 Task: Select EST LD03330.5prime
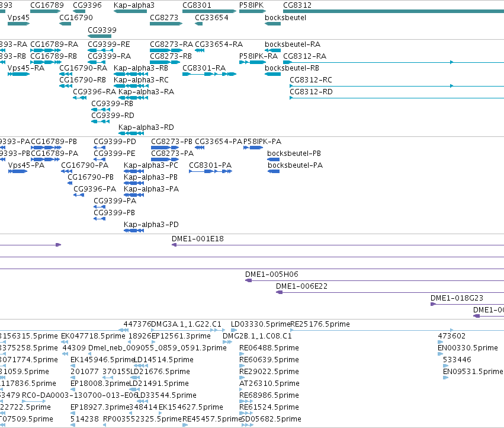pyautogui.click(x=234, y=330)
